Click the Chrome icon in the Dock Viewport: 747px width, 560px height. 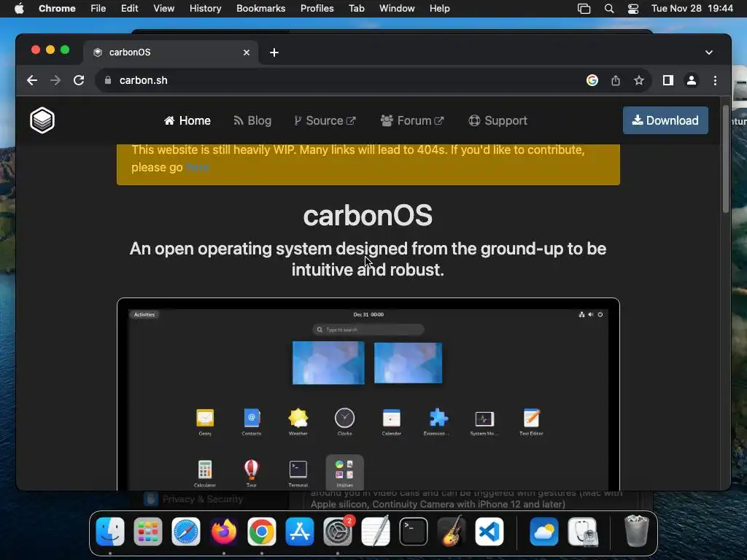click(262, 532)
